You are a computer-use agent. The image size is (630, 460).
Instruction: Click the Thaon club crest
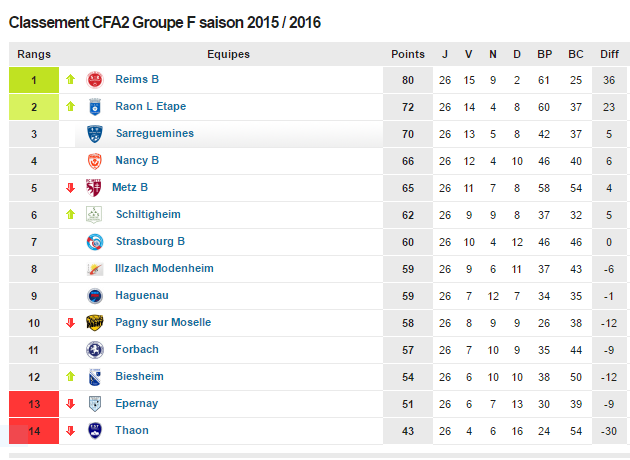tap(95, 431)
